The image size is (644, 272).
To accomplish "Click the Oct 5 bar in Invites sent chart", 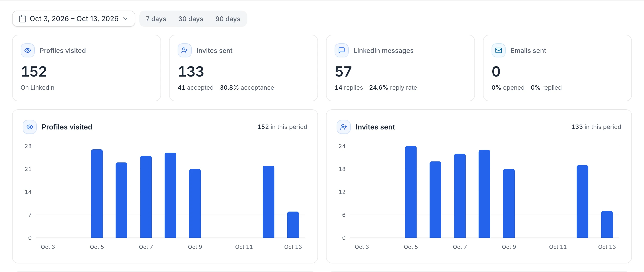I will (x=411, y=192).
